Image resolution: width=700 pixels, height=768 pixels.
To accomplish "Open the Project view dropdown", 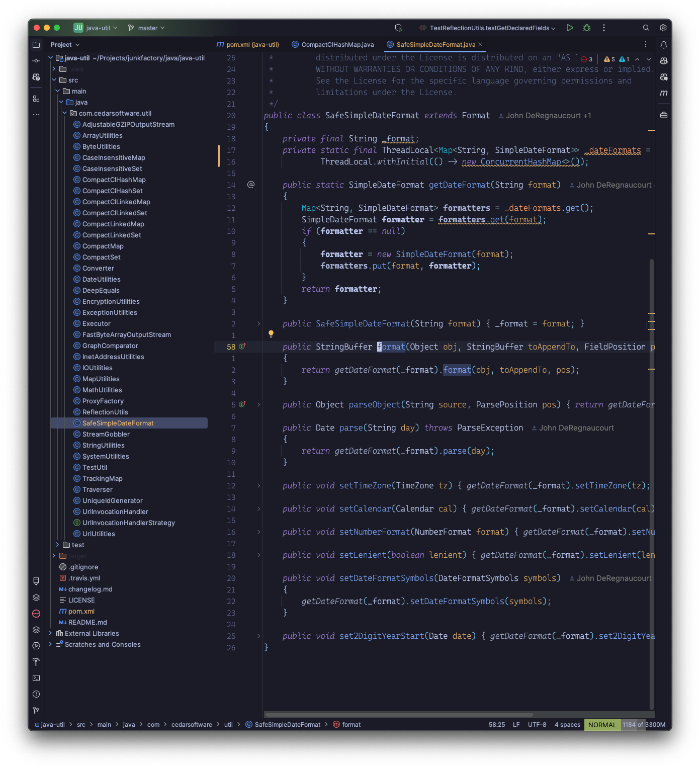I will click(x=65, y=45).
